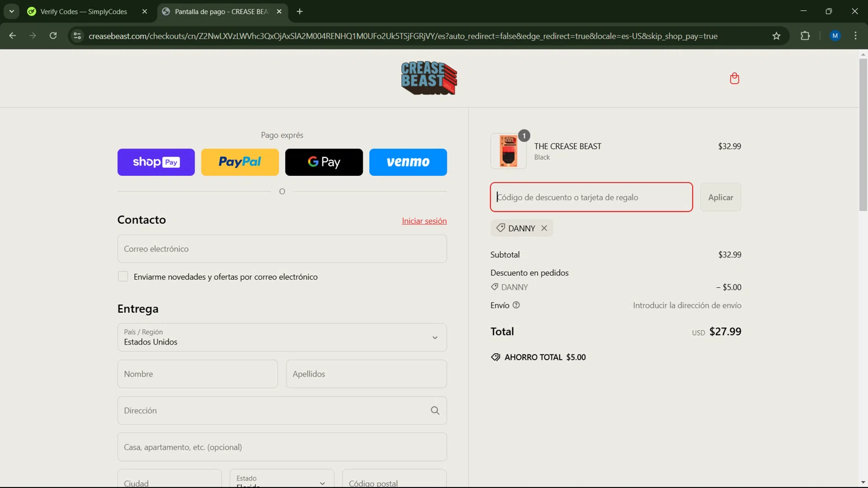Remove the DANNY discount code tag
The width and height of the screenshot is (868, 488).
(x=544, y=228)
